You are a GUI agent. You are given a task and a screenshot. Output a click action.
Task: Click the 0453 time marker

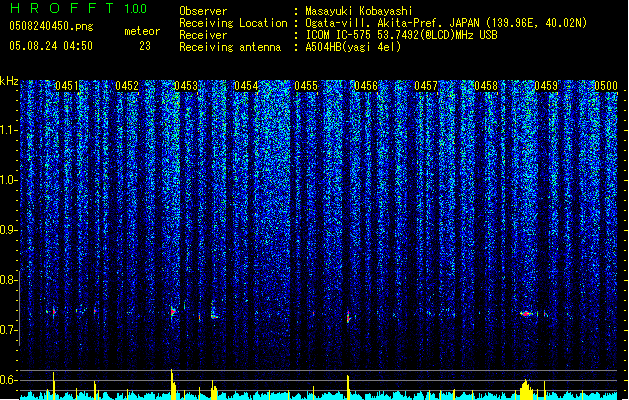186,86
